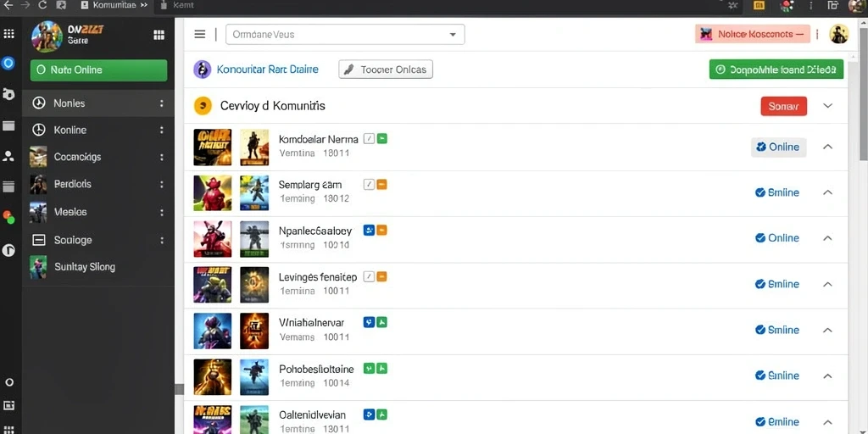Toggle the edit checkbox beside Komdoalar Nerma
The height and width of the screenshot is (434, 868).
(369, 138)
